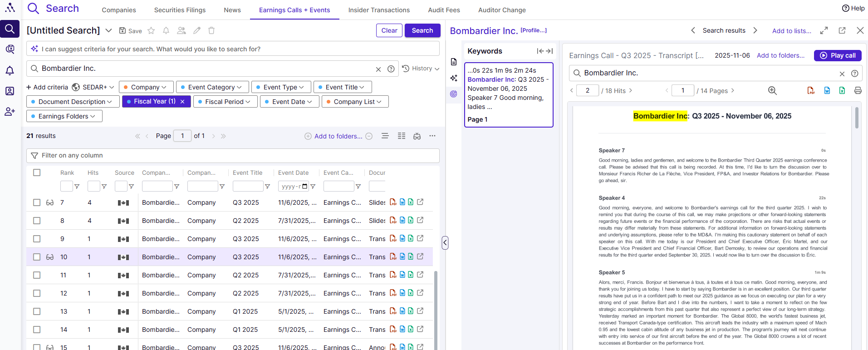Open the Auditor Change tab
The image size is (868, 350).
coord(502,10)
